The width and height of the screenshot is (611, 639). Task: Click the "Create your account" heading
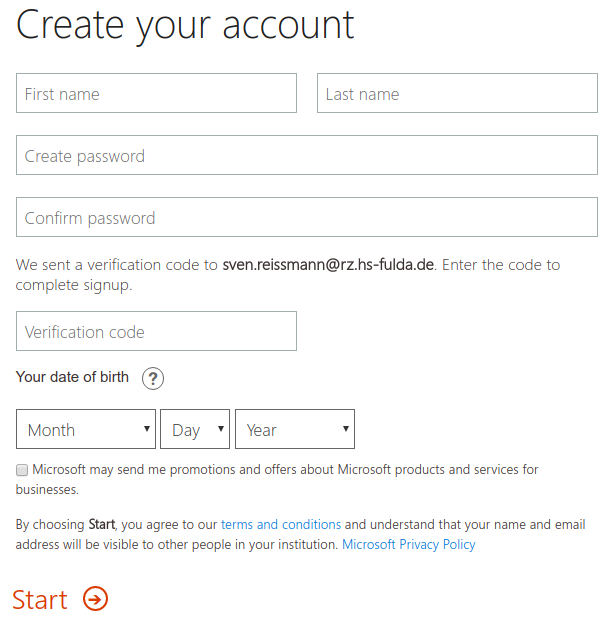pos(185,25)
